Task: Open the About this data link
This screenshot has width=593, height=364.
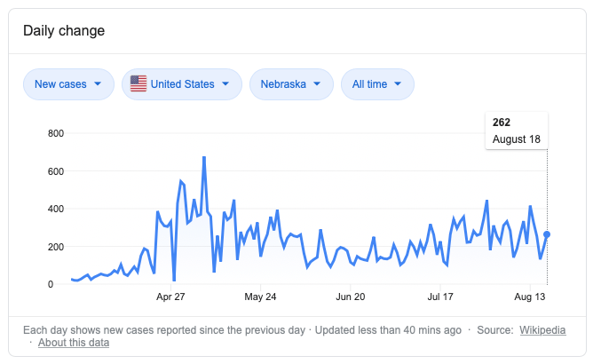Action: (x=75, y=343)
